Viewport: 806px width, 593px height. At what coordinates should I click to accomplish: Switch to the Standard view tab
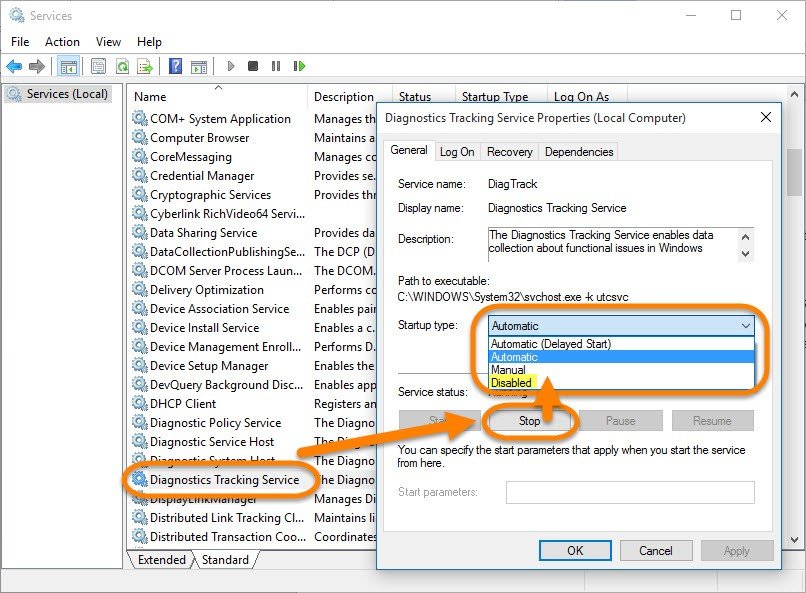click(x=225, y=560)
